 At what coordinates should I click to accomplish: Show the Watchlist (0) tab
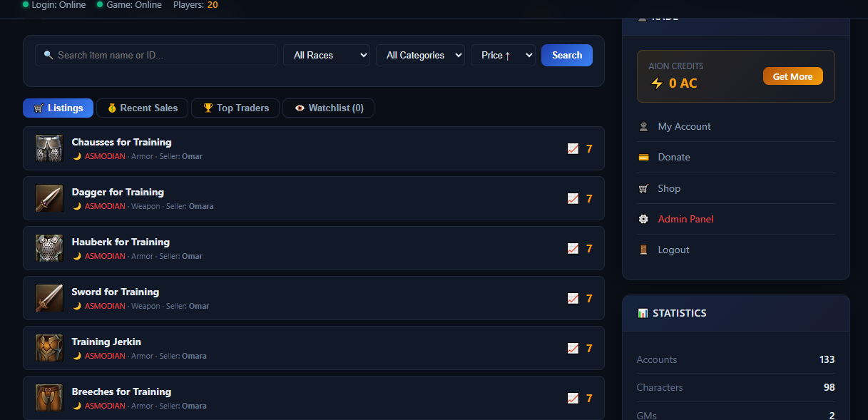pyautogui.click(x=329, y=108)
